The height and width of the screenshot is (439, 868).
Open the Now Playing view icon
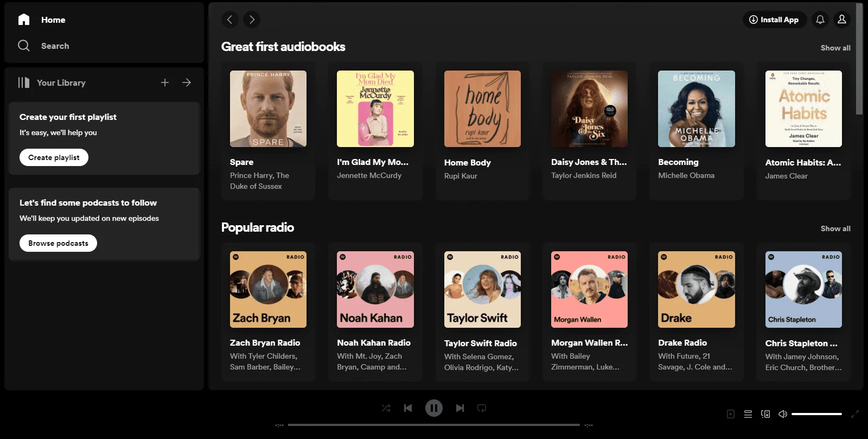point(731,414)
